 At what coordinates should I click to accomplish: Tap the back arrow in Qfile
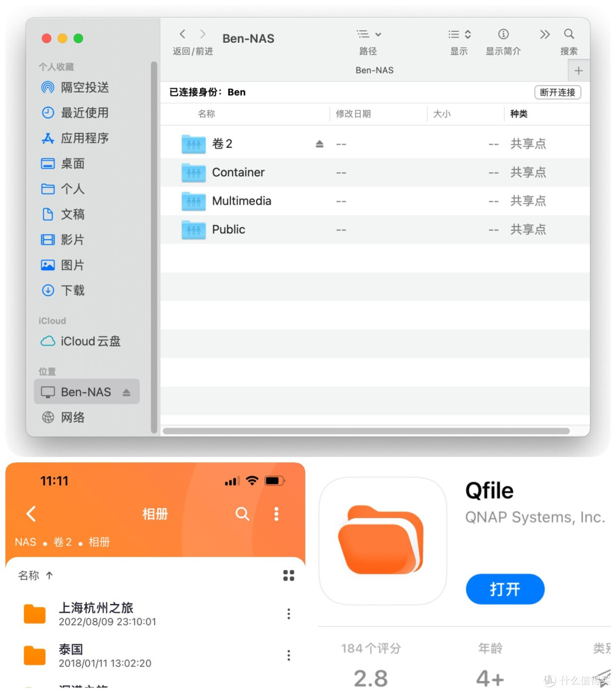point(31,514)
